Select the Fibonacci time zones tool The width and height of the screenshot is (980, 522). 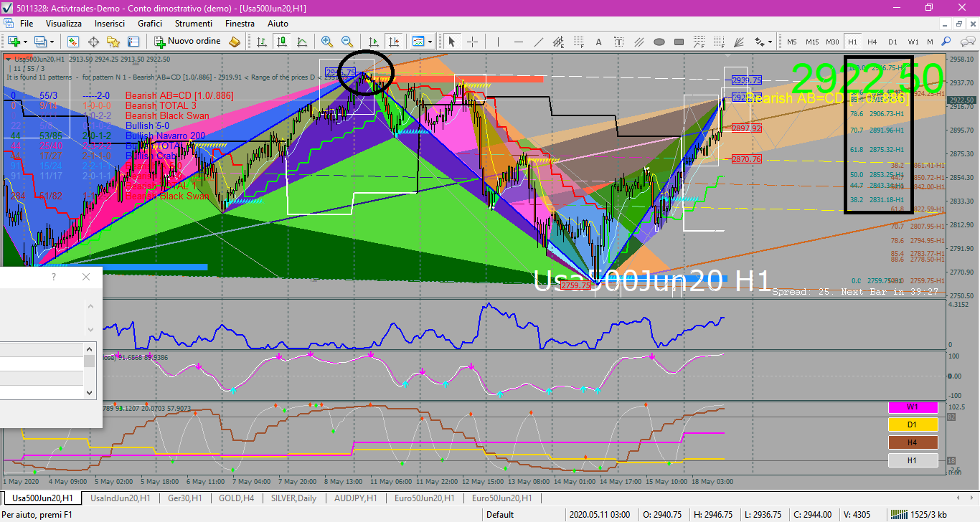coord(719,42)
